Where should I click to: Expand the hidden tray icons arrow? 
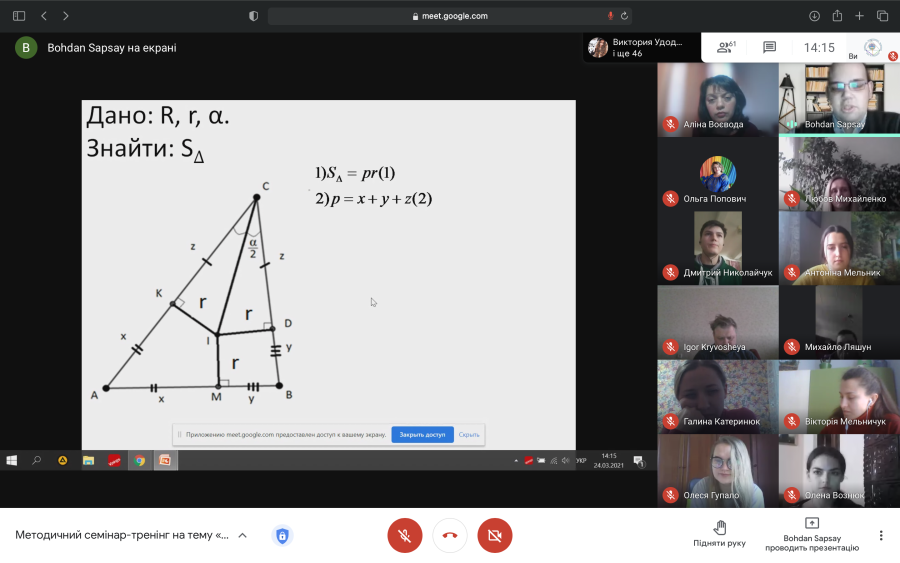516,460
